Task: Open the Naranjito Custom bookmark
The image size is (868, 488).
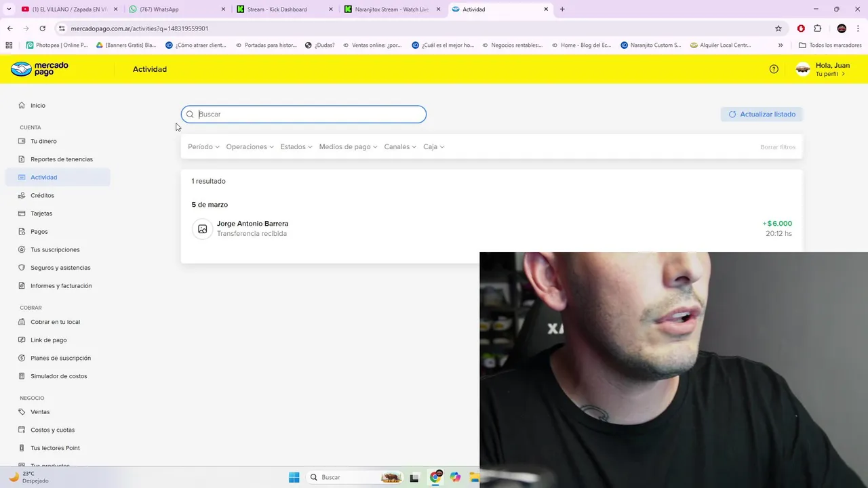Action: [650, 45]
